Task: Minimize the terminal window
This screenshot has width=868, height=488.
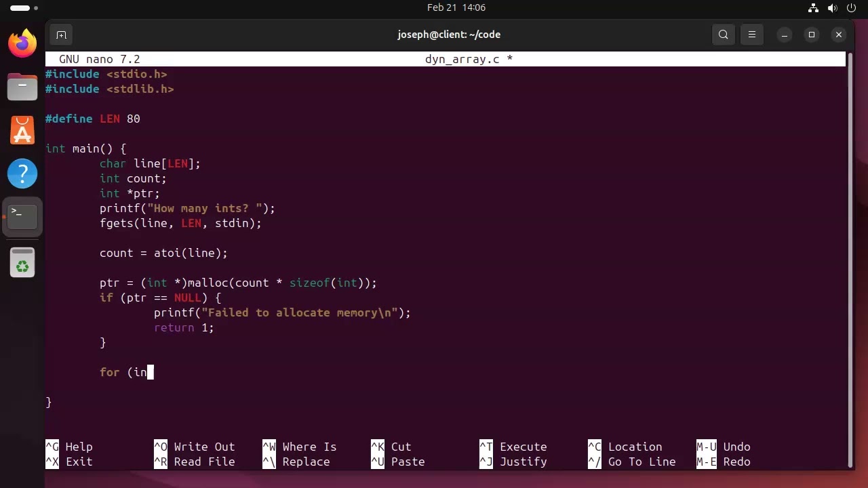Action: pos(785,35)
